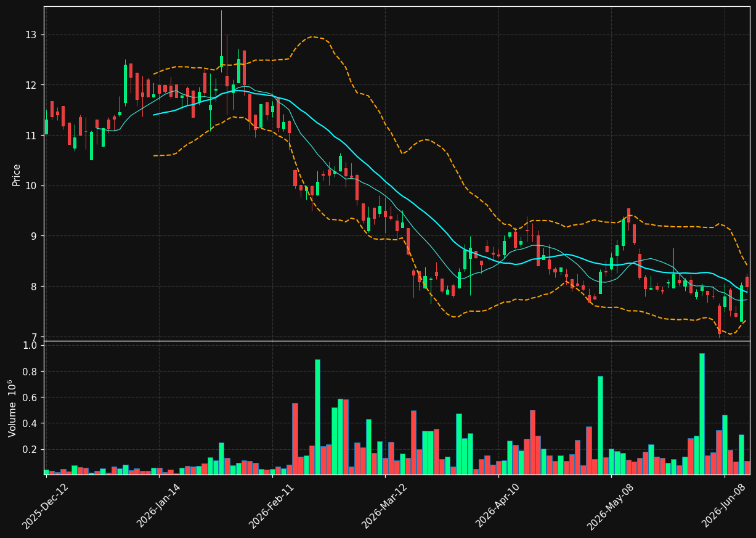Click the Volume axis title
Viewport: 756px width, 538px height.
(12, 408)
